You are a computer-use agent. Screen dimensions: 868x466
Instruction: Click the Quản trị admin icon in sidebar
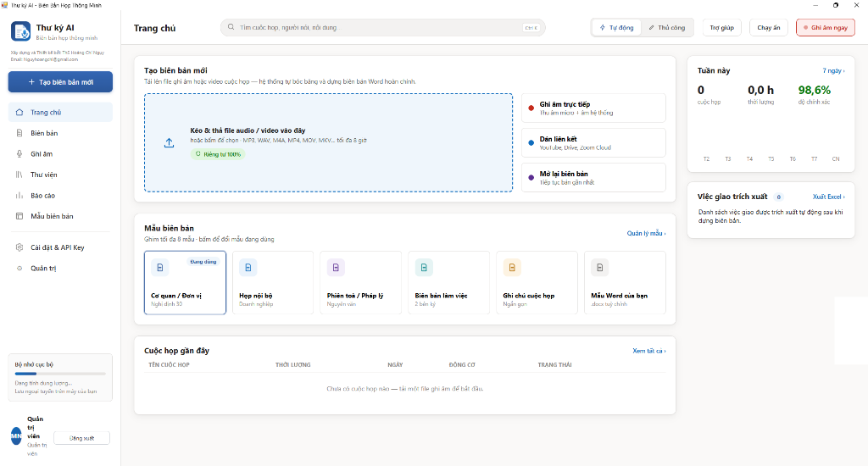pyautogui.click(x=19, y=268)
